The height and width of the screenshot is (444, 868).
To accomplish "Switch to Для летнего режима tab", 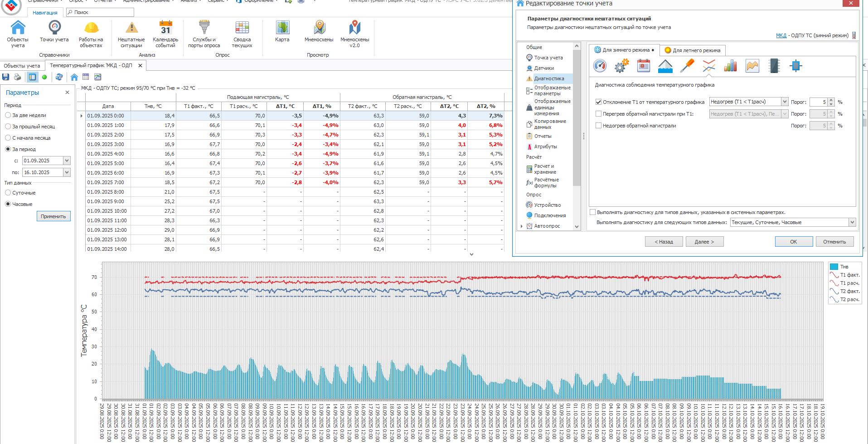I will pos(693,50).
